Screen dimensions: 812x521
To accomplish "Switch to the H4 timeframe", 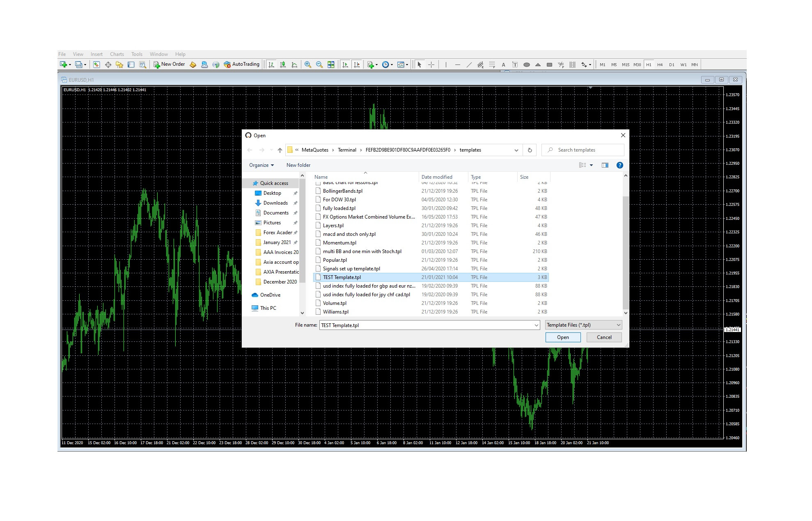I will coord(660,65).
